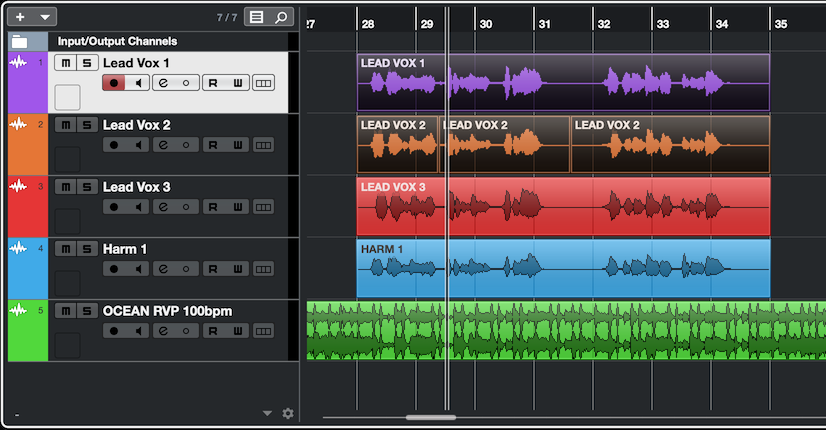
Task: Expand the Input/Output Channels folder row
Action: 117,42
